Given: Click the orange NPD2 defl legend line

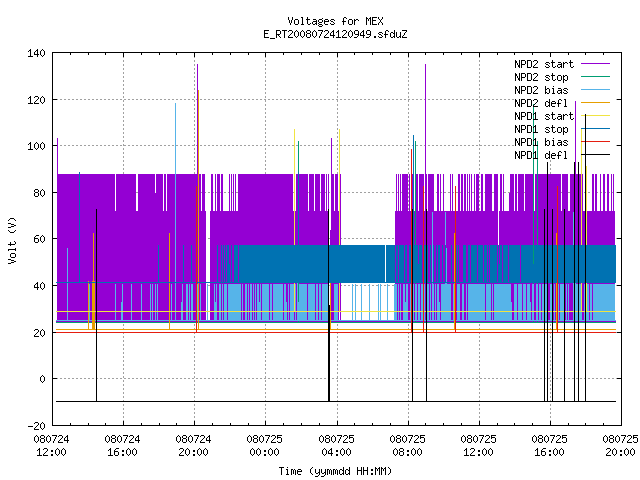Looking at the screenshot, I should tap(595, 103).
